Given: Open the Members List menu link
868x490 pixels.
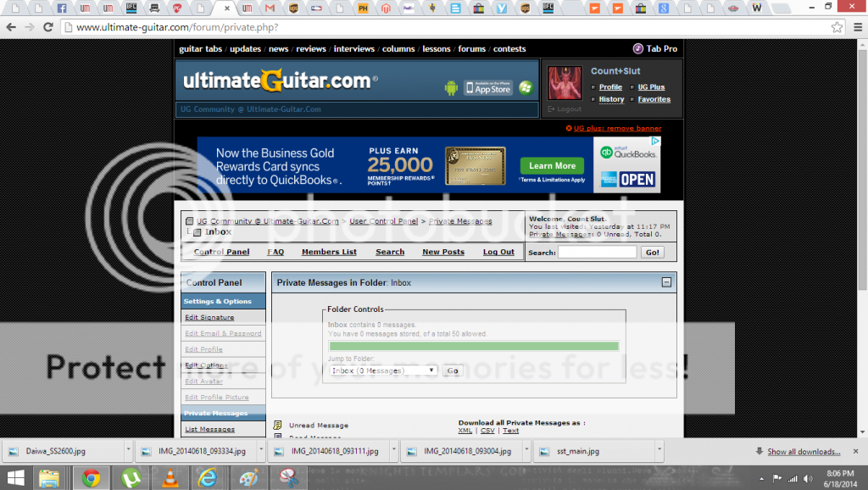Looking at the screenshot, I should 329,252.
